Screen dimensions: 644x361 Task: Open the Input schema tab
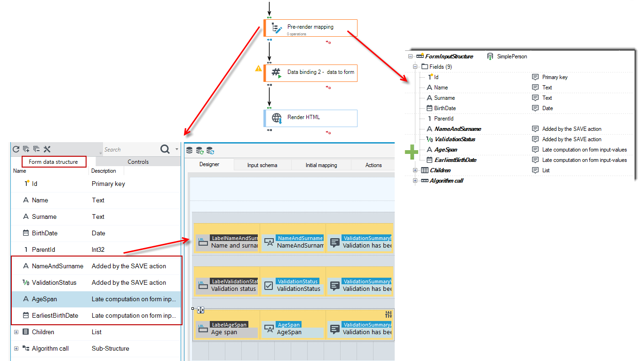[x=262, y=165]
